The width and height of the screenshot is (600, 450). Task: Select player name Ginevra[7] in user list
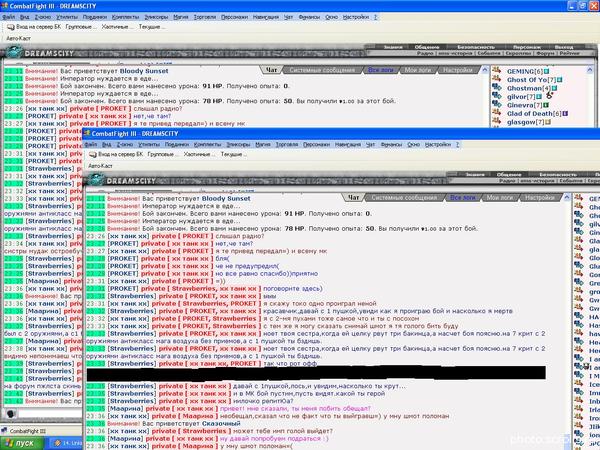click(x=525, y=105)
